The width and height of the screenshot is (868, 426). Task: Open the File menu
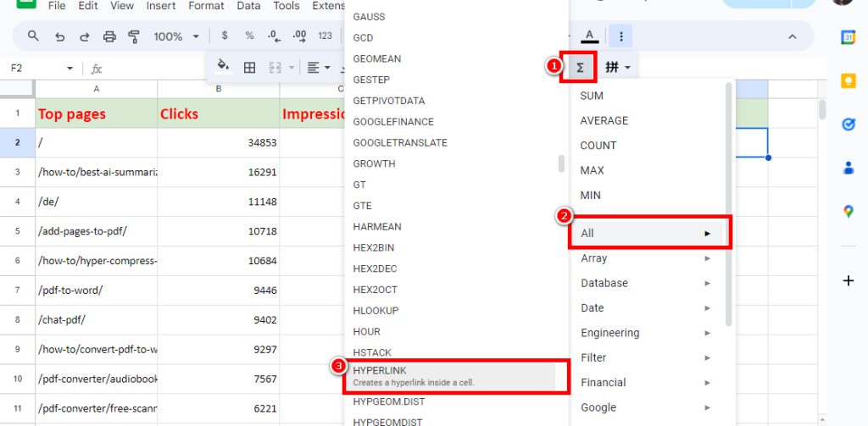57,6
